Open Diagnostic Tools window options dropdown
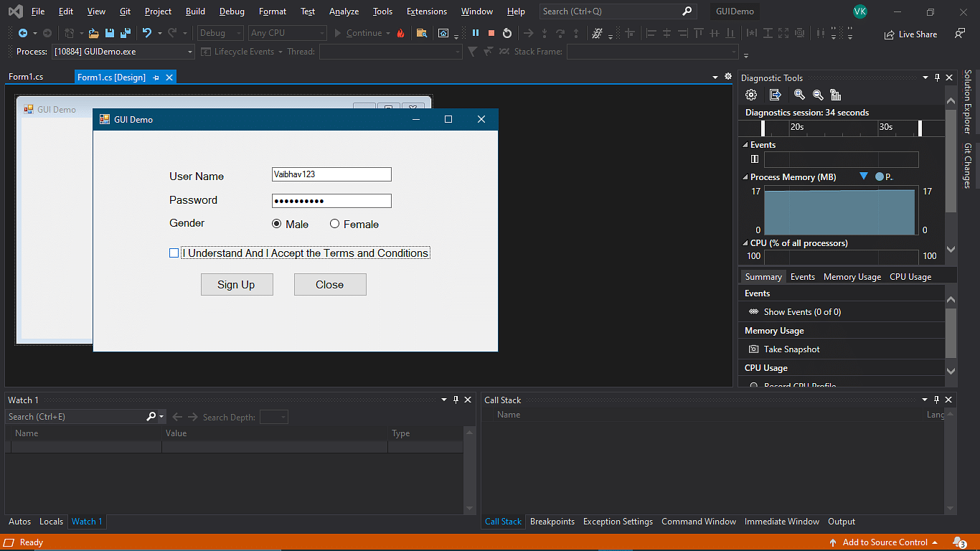Screen dimensions: 980x551 925,77
